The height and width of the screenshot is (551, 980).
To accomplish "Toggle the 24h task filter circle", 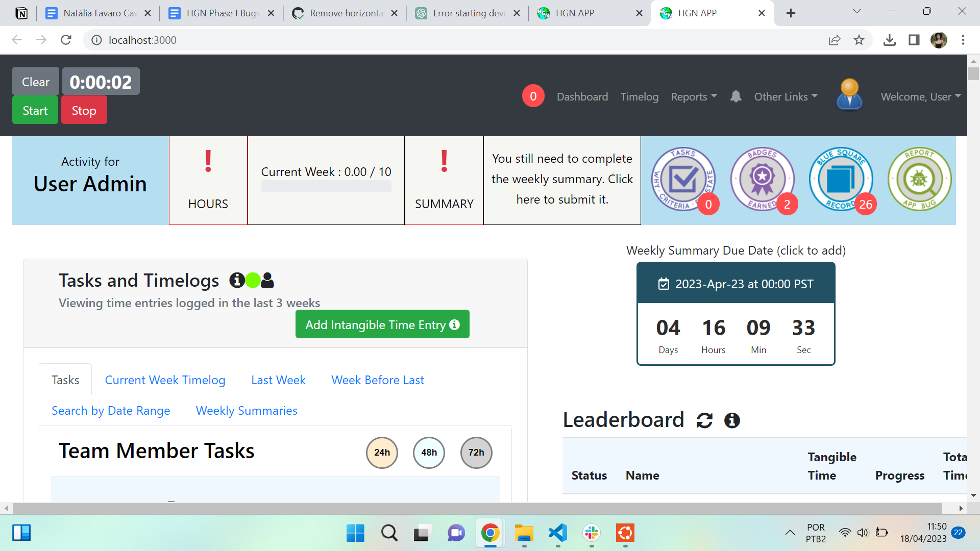I will coord(382,453).
